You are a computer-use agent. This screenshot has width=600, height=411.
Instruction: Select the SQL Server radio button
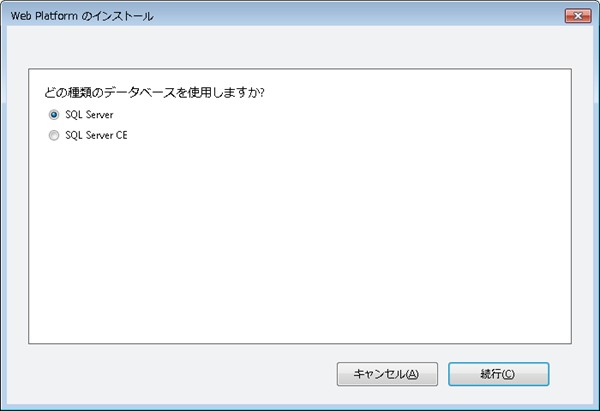pyautogui.click(x=54, y=115)
